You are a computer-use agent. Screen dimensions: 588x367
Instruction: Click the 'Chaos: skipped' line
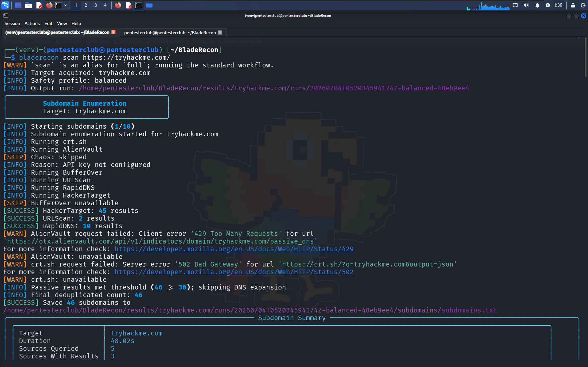[x=45, y=157]
